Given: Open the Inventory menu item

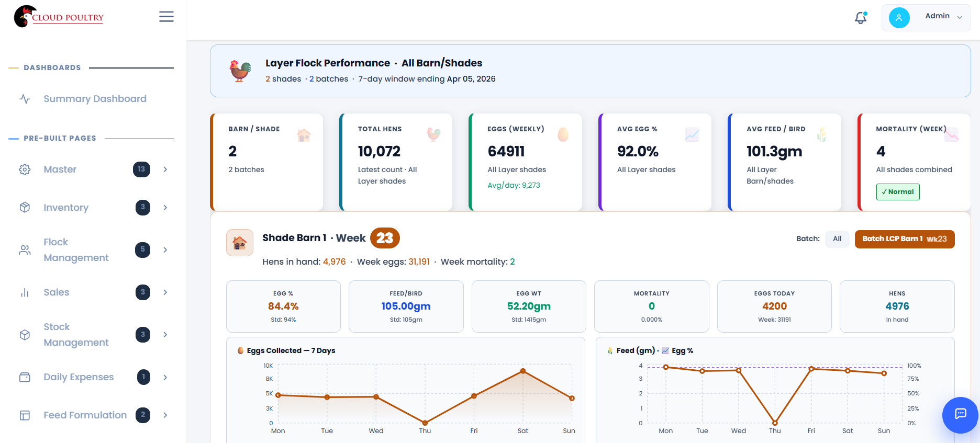Looking at the screenshot, I should pyautogui.click(x=66, y=208).
